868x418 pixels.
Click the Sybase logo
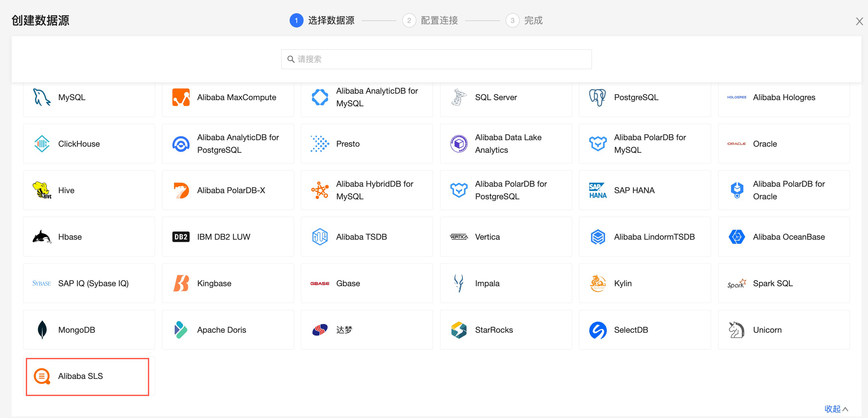(42, 283)
